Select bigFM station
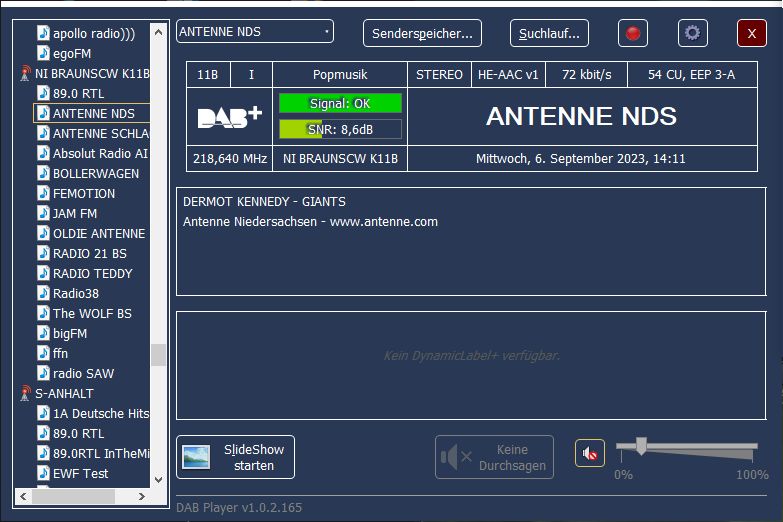The height and width of the screenshot is (522, 783). [x=70, y=333]
